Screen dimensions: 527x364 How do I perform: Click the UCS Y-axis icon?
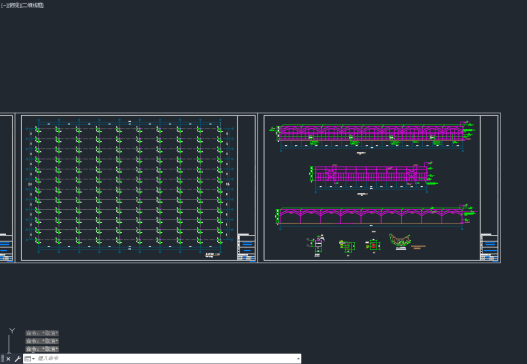coord(11,339)
